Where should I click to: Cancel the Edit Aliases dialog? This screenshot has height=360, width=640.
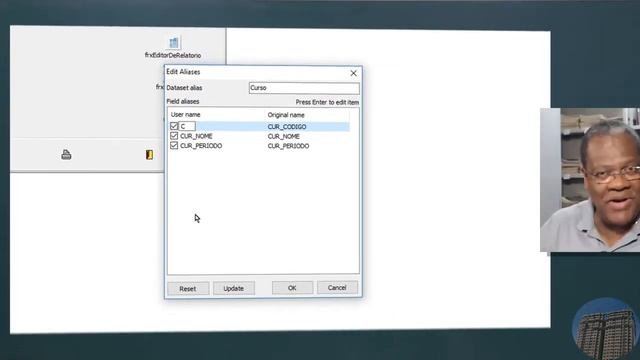pos(337,288)
